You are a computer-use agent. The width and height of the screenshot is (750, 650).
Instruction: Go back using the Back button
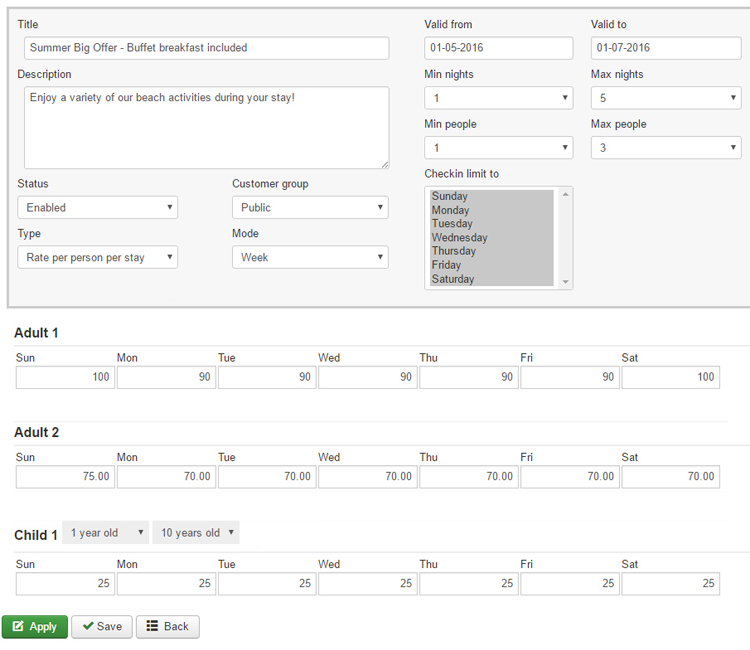[x=167, y=626]
